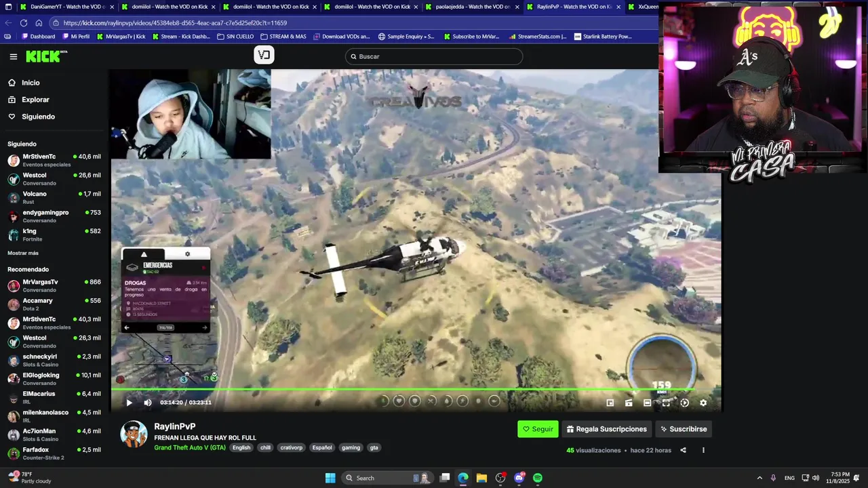Open the Grand Theft Auto V (GTA) category link
This screenshot has height=488, width=868.
click(x=190, y=447)
